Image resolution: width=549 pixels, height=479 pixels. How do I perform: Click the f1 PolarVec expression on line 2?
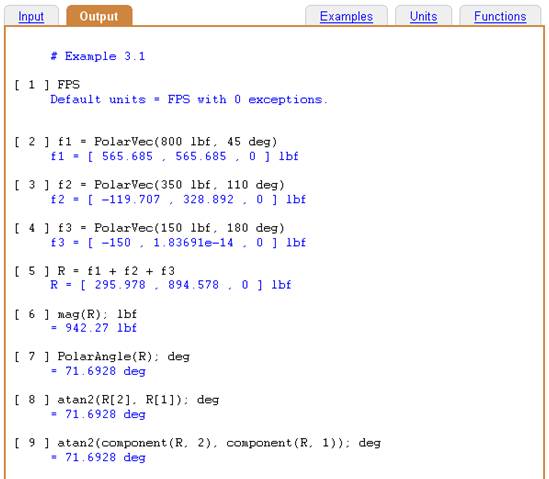click(167, 142)
